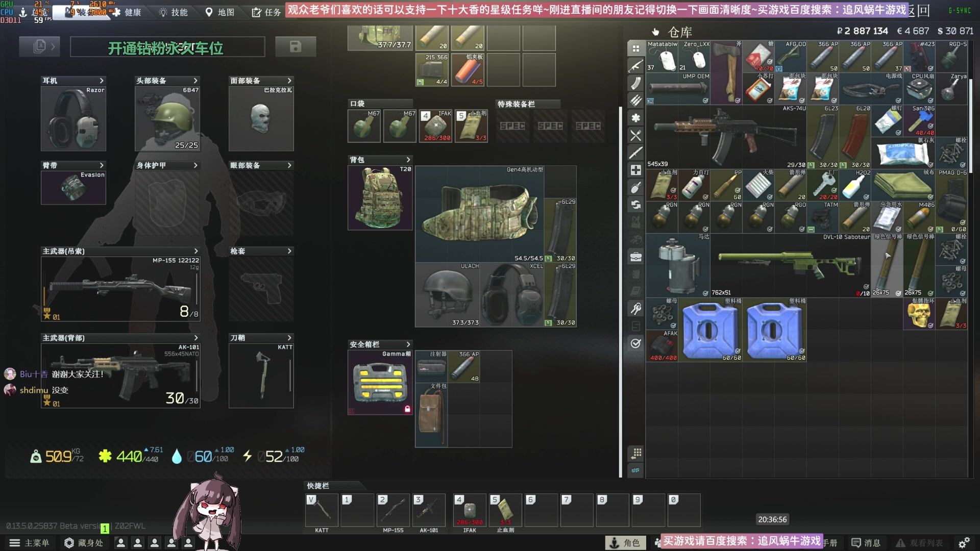Open the 藏身处 hideout button
Image resolution: width=980 pixels, height=551 pixels.
84,543
